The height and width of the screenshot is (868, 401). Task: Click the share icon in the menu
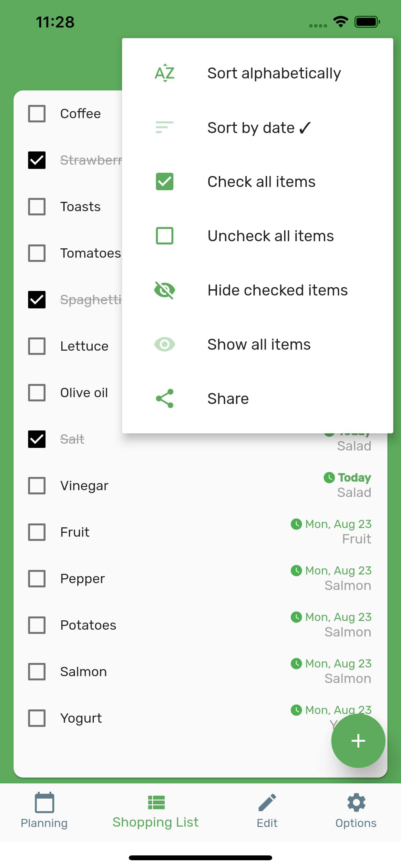point(164,398)
